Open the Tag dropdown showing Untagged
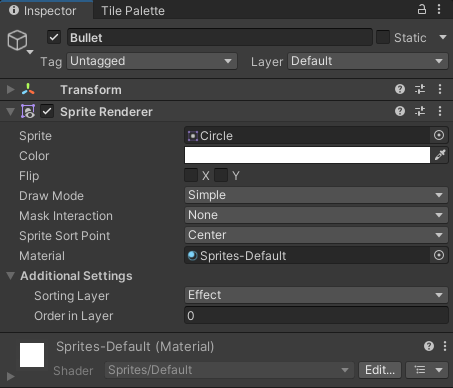Image resolution: width=453 pixels, height=388 pixels. 152,61
